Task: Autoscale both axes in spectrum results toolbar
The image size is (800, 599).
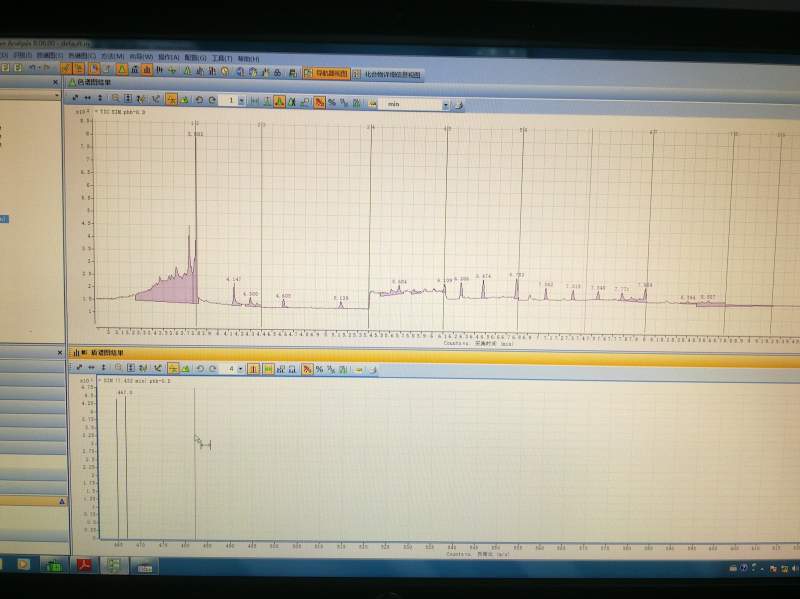Action: click(79, 367)
